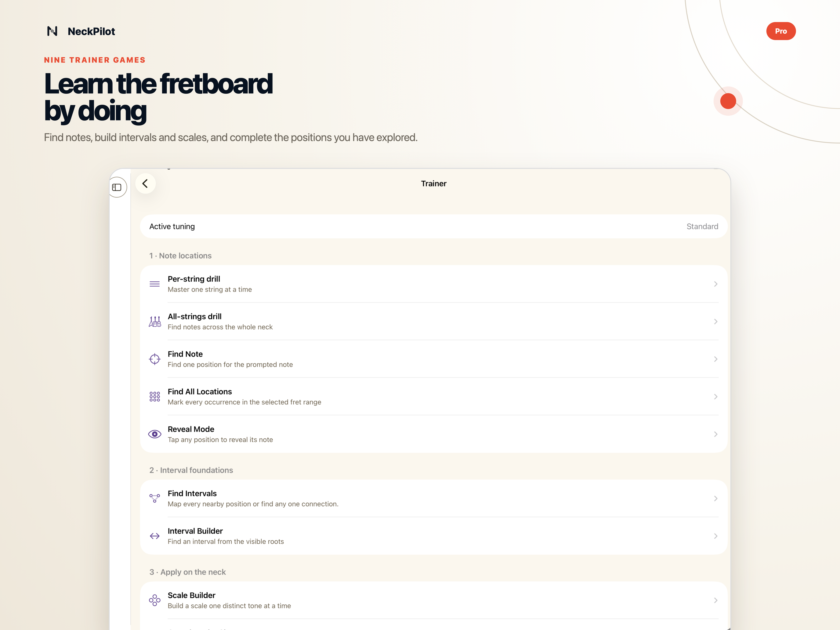Click 'Tap any position to reveal its note'
840x630 pixels.
click(220, 440)
